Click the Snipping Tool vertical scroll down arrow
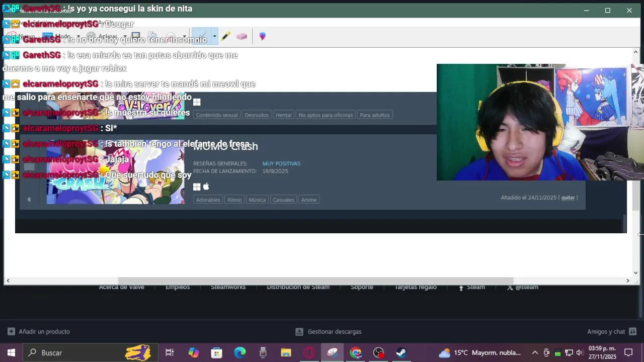The image size is (644, 362). click(x=636, y=273)
